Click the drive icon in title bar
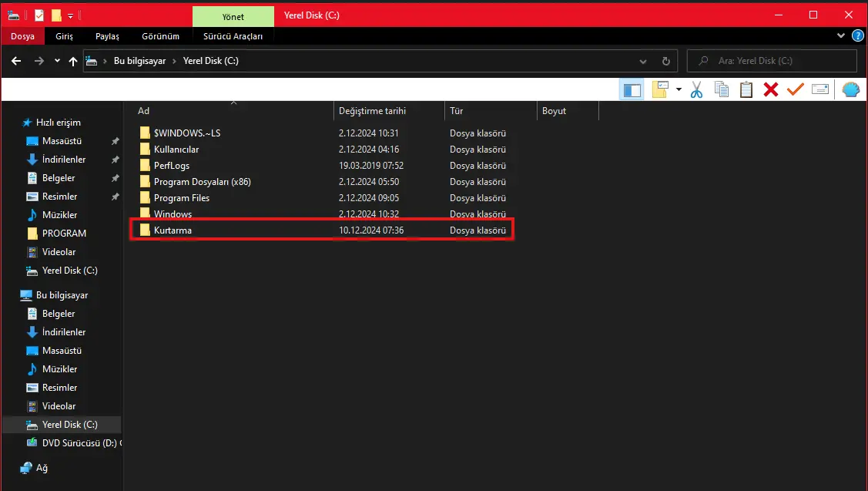Screen dimensions: 868x491 click(13, 15)
